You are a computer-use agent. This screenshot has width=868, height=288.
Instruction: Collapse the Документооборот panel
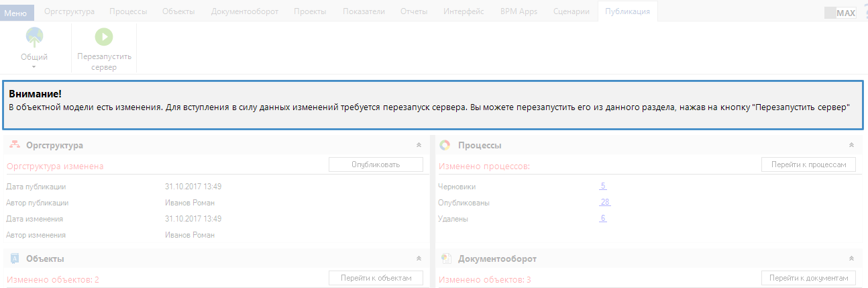pyautogui.click(x=851, y=258)
